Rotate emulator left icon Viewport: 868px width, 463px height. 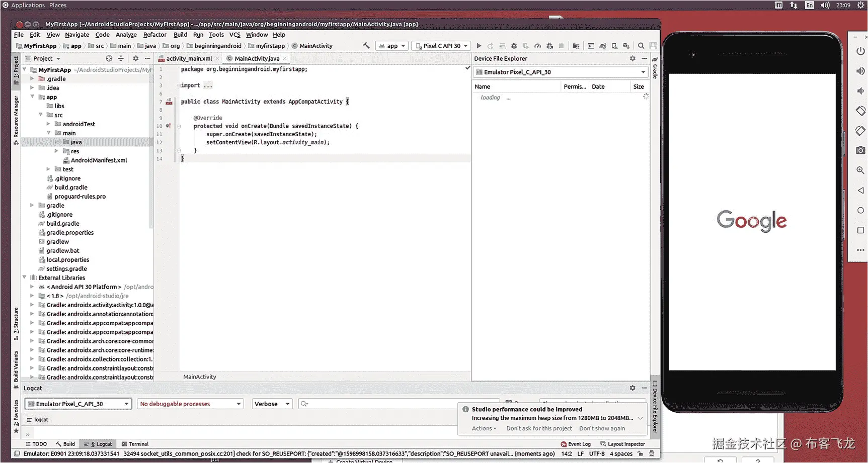[860, 111]
